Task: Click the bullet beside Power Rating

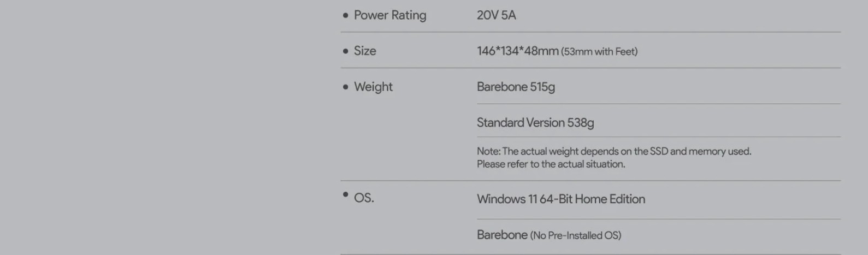Action: (x=345, y=15)
